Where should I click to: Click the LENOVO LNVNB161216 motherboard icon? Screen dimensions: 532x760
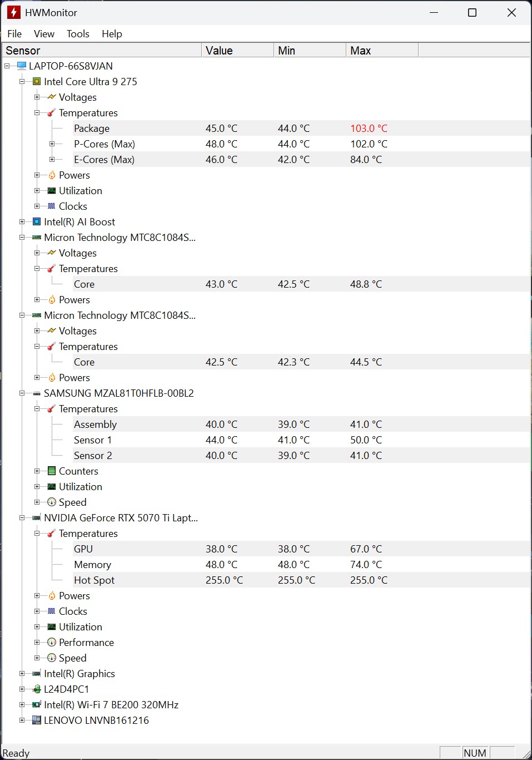click(x=37, y=720)
